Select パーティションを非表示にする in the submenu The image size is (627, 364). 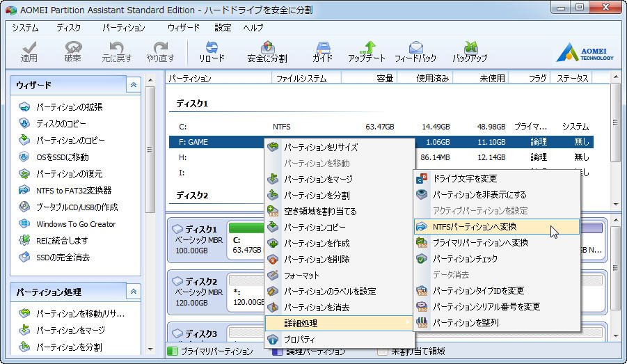click(x=497, y=194)
